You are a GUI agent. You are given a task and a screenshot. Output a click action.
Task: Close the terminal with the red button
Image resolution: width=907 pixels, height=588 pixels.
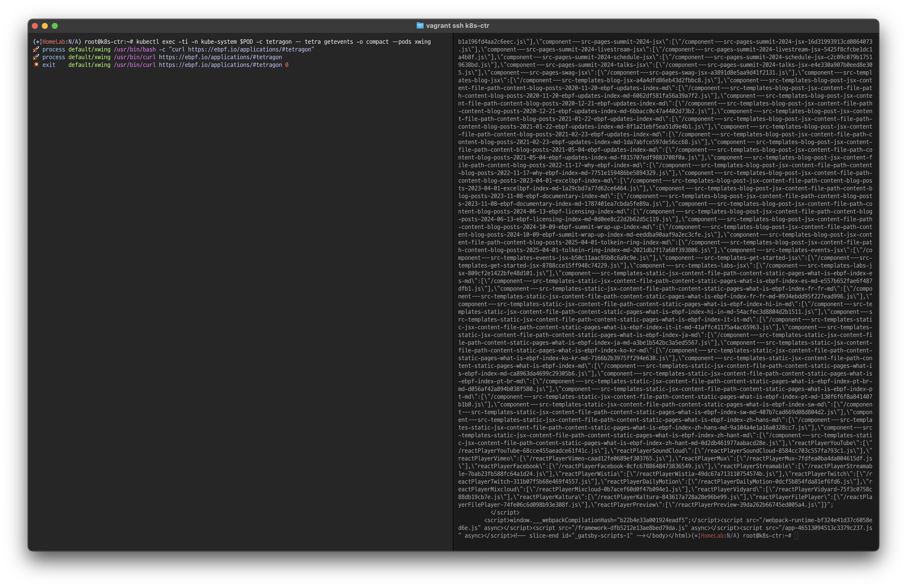pos(35,26)
